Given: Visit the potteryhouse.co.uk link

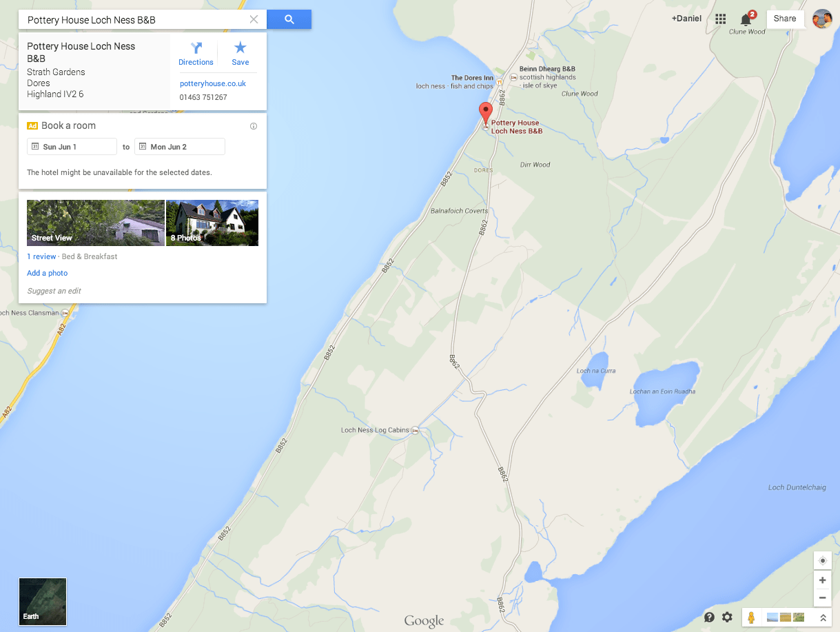Looking at the screenshot, I should (213, 83).
